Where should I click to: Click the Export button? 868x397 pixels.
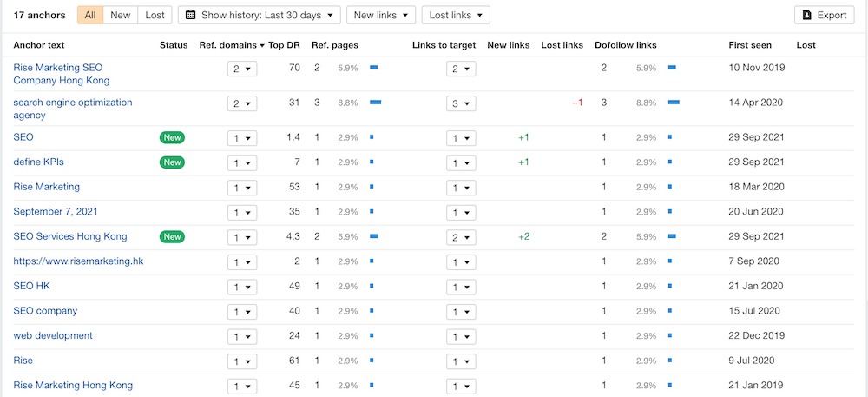point(825,15)
